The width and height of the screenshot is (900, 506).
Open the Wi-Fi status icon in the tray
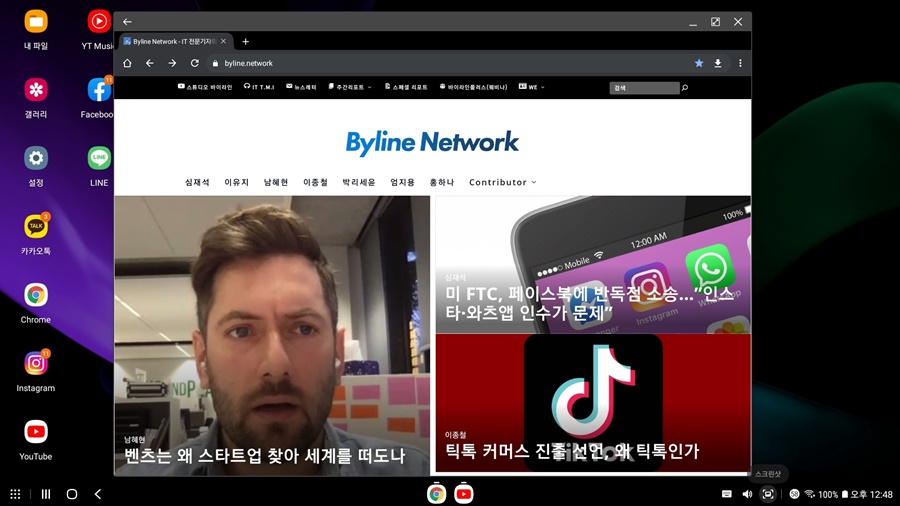click(x=810, y=494)
